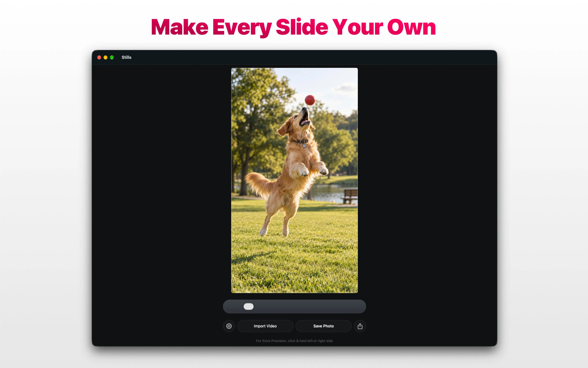588x368 pixels.
Task: Click the white slider thumb on scrubber
Action: 248,306
